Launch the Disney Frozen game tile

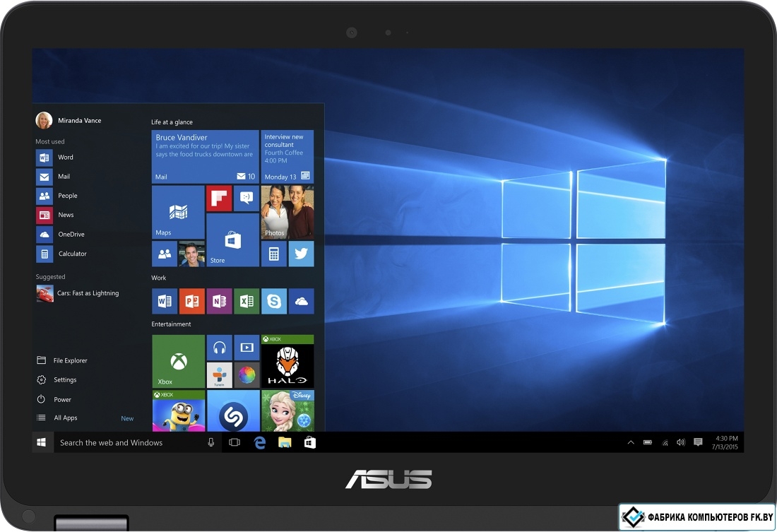coord(287,411)
